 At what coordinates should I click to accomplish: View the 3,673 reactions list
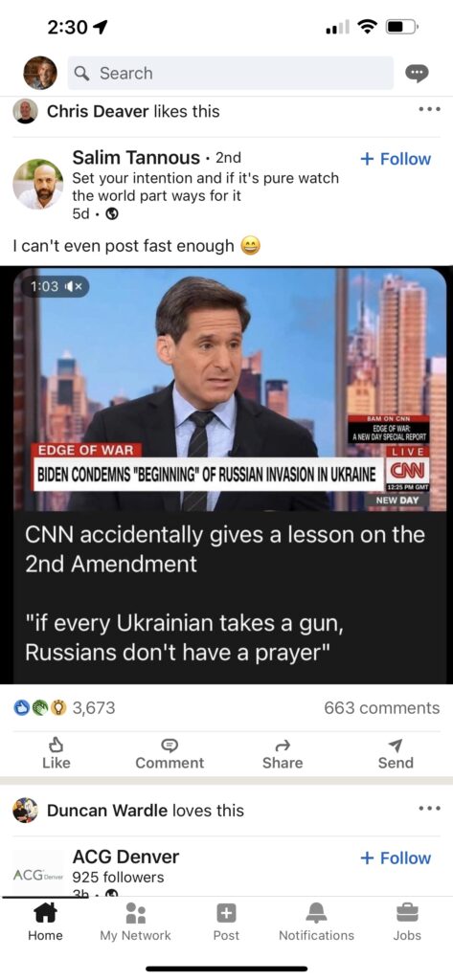pos(64,707)
